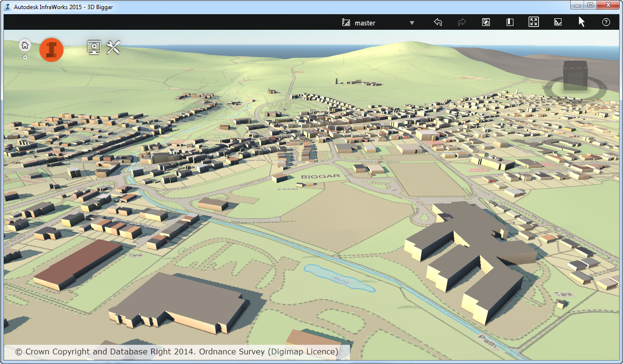Toggle full screen mode
Screen dimensions: 623x364
coord(534,22)
